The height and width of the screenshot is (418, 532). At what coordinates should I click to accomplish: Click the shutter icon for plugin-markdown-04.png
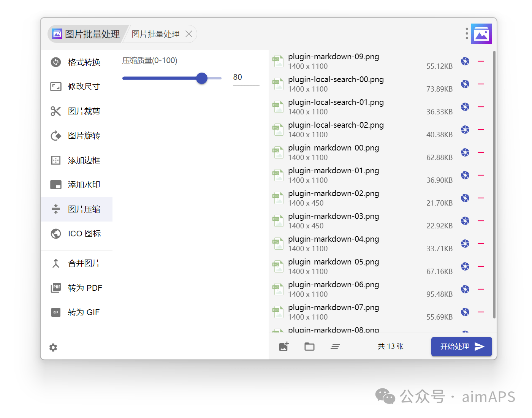click(x=465, y=244)
